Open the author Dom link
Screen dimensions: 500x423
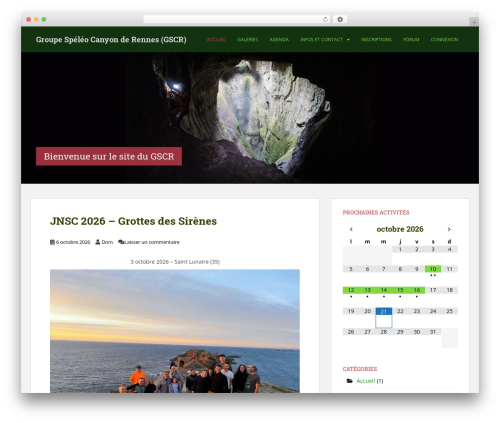pyautogui.click(x=107, y=242)
